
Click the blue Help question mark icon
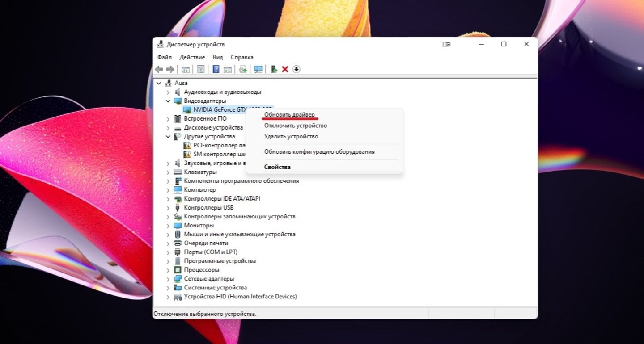[x=216, y=69]
